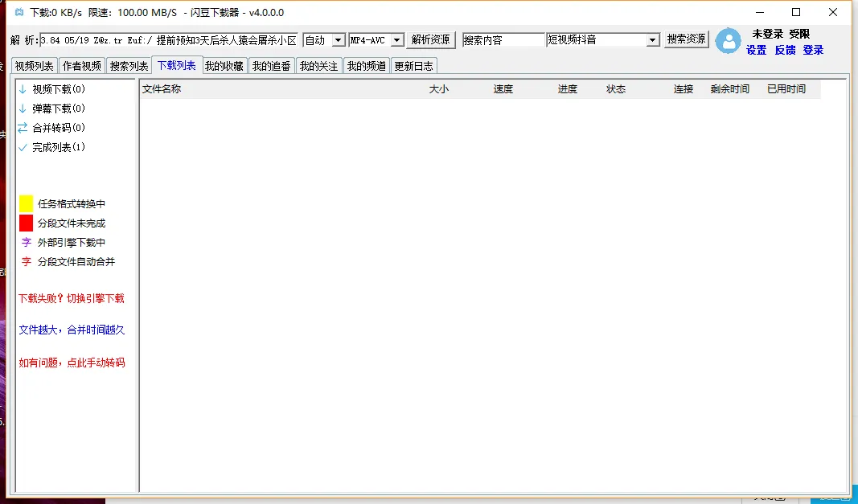Image resolution: width=858 pixels, height=504 pixels.
Task: Click the 登录 link at top right
Action: 813,50
